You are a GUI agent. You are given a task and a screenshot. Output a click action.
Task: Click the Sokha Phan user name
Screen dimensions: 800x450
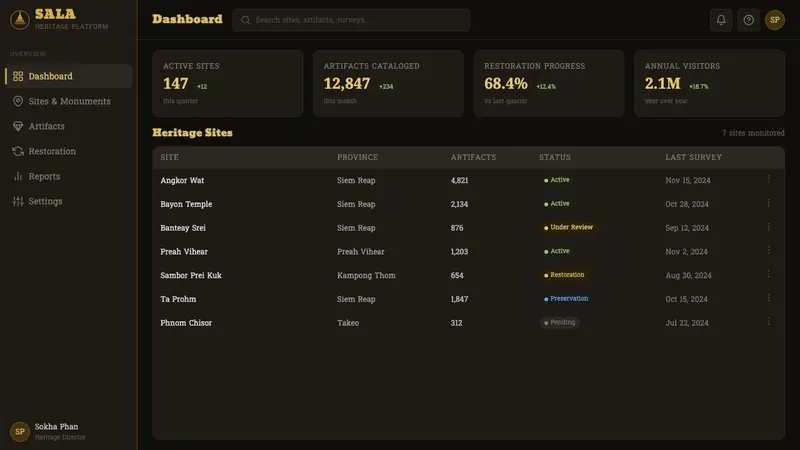[56, 427]
